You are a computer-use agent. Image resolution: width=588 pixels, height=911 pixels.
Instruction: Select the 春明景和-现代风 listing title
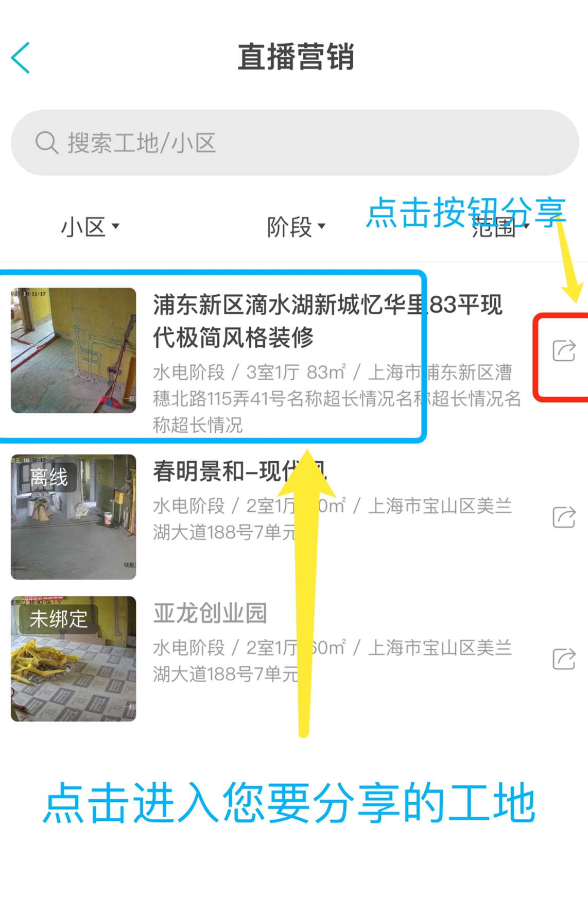(240, 471)
